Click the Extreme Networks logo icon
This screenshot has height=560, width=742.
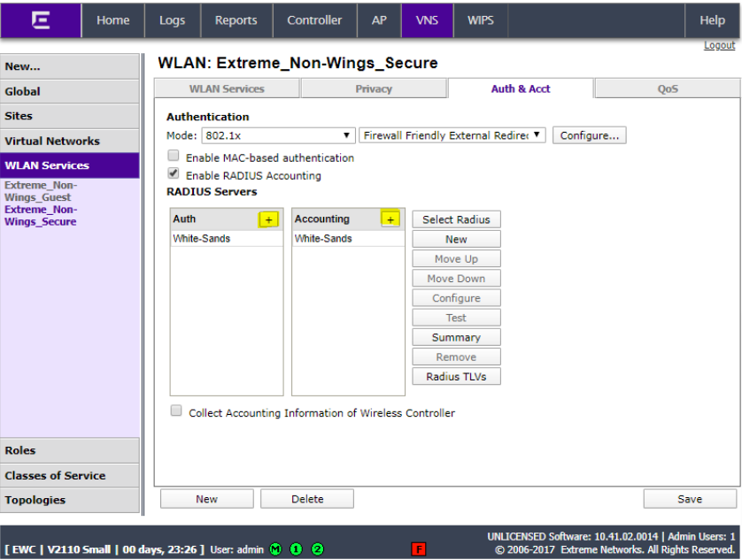point(41,20)
